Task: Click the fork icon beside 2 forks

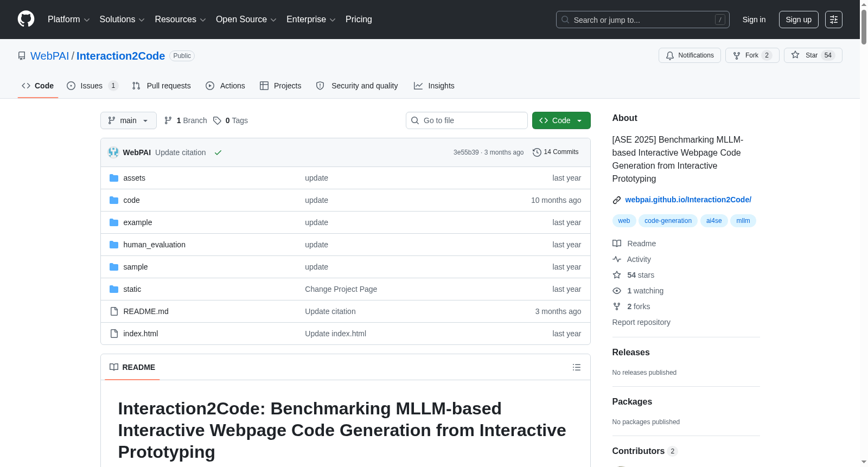Action: click(617, 306)
